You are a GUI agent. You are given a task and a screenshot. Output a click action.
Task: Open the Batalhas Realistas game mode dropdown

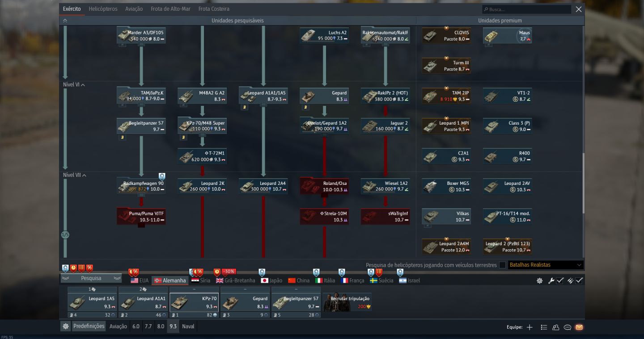[546, 265]
